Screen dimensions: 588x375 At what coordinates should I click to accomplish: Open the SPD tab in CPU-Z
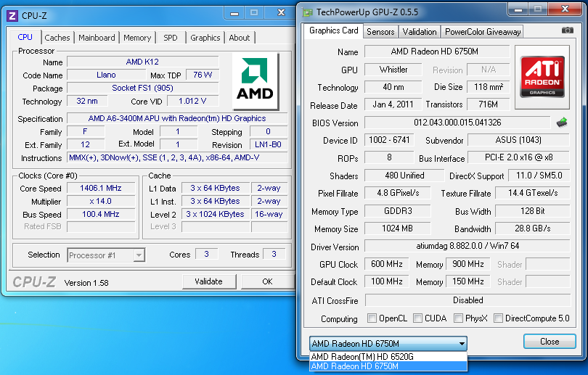click(171, 38)
